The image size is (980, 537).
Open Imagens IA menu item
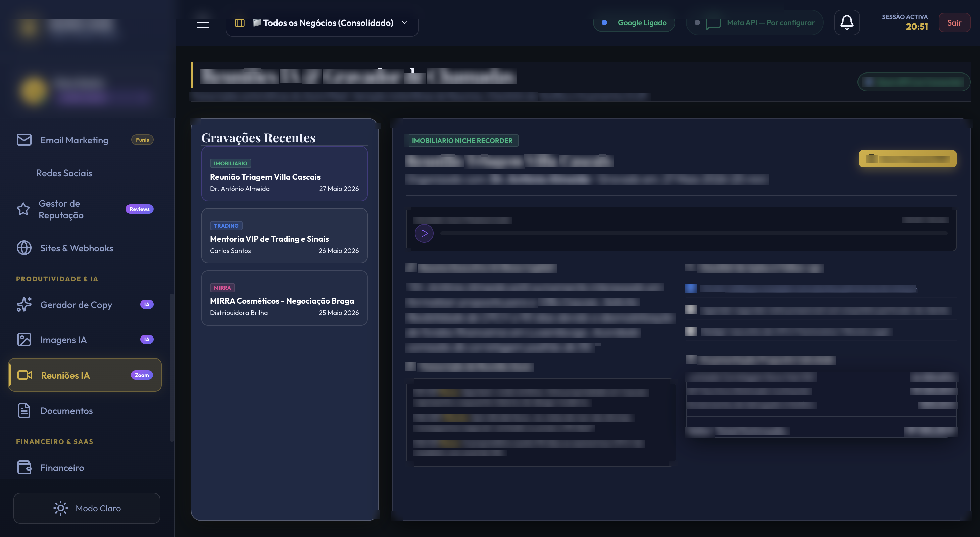85,339
